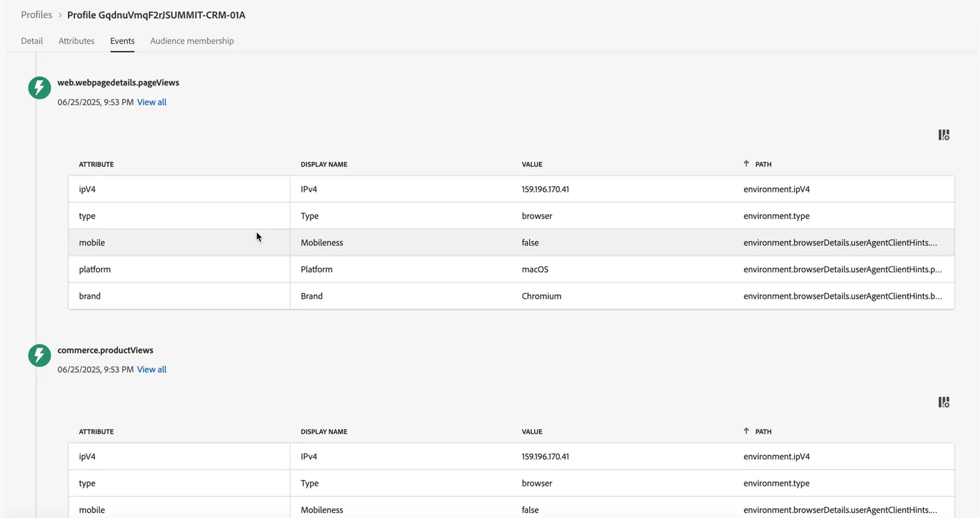Click the 'brand' attribute cell
Image resolution: width=980 pixels, height=518 pixels.
tap(179, 296)
